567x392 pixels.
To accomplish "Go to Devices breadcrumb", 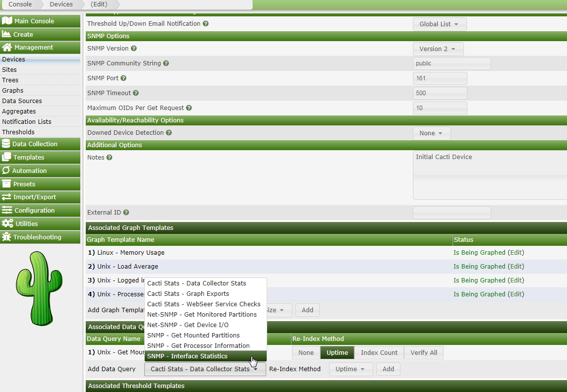I will click(x=61, y=4).
